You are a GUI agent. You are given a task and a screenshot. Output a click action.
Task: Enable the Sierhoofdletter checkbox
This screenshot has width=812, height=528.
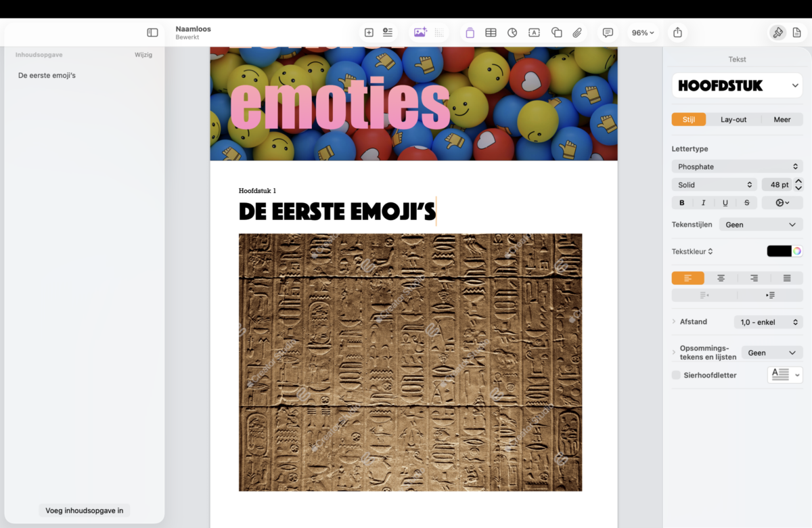tap(676, 375)
